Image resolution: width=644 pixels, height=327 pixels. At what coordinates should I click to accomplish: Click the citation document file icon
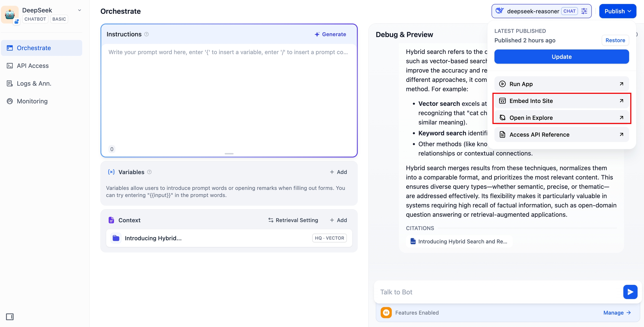click(413, 241)
